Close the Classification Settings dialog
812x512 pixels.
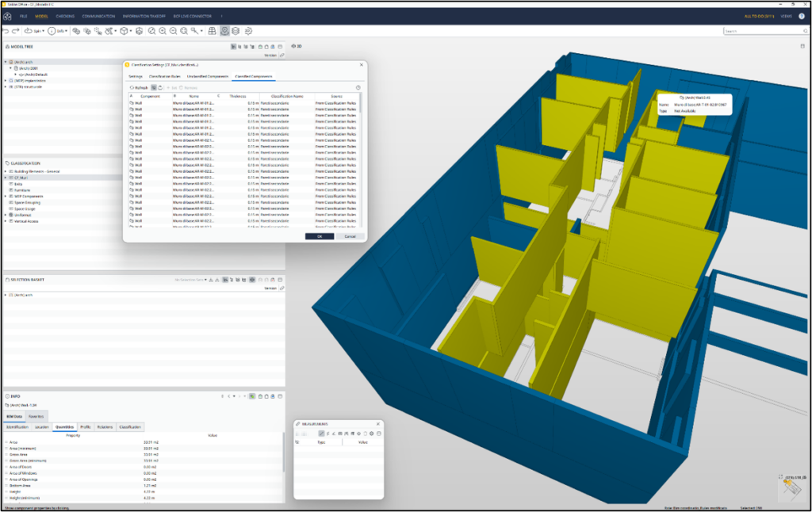[x=362, y=65]
